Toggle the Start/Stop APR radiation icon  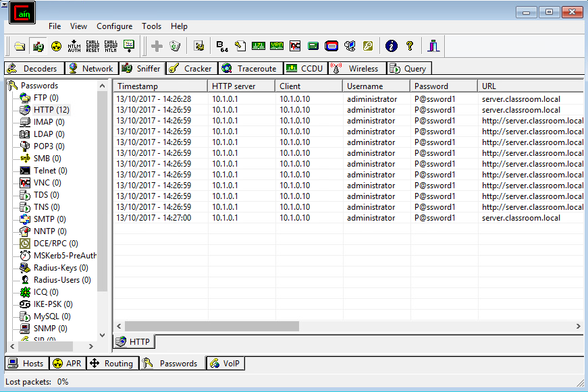tap(56, 46)
